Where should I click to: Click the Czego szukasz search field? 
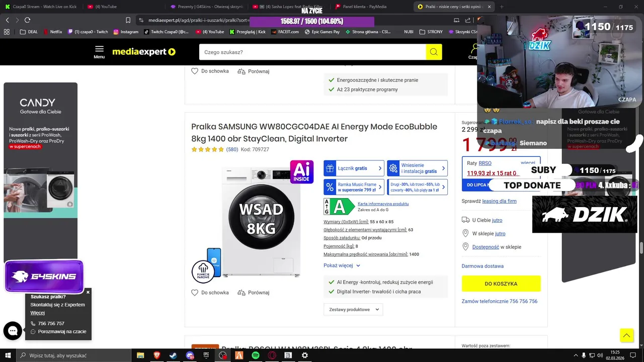(x=312, y=52)
